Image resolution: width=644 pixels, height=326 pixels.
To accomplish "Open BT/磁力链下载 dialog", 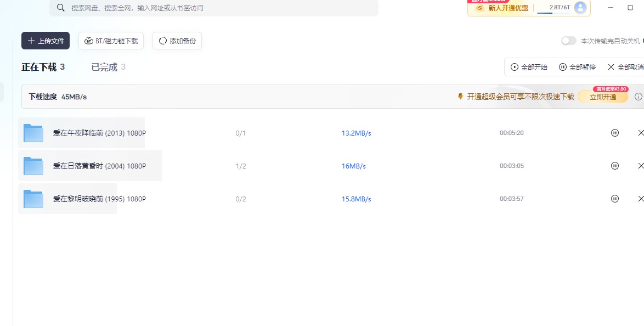I will 111,41.
